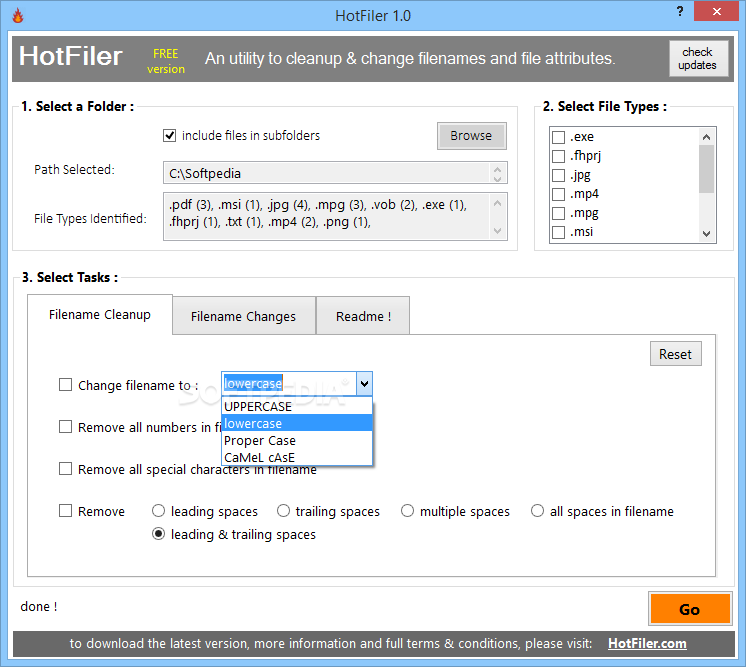The height and width of the screenshot is (667, 746).
Task: Click the file types list scrollbar thumb
Action: [x=707, y=169]
